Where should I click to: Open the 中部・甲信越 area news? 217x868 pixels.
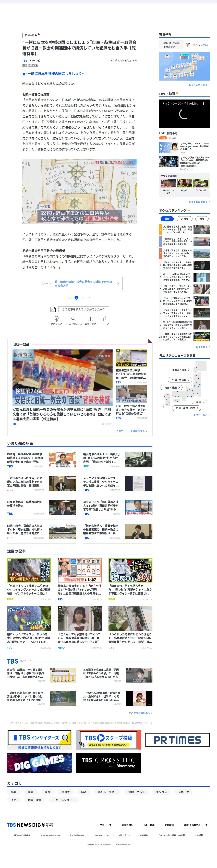click(180, 380)
